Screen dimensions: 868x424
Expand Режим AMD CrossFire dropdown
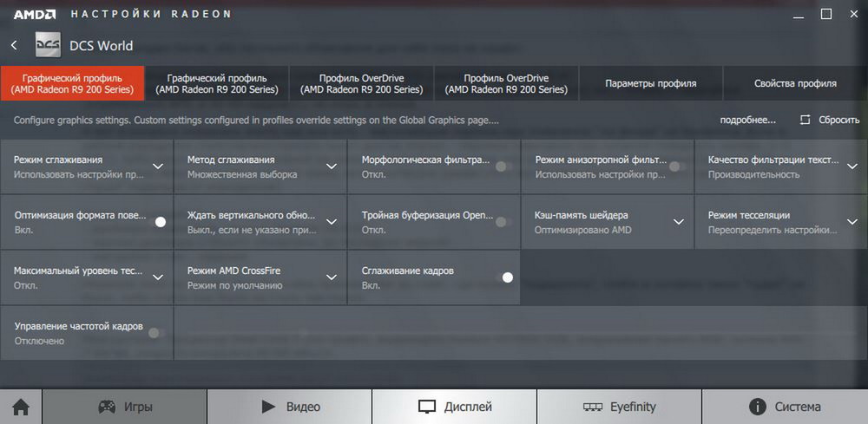[331, 277]
